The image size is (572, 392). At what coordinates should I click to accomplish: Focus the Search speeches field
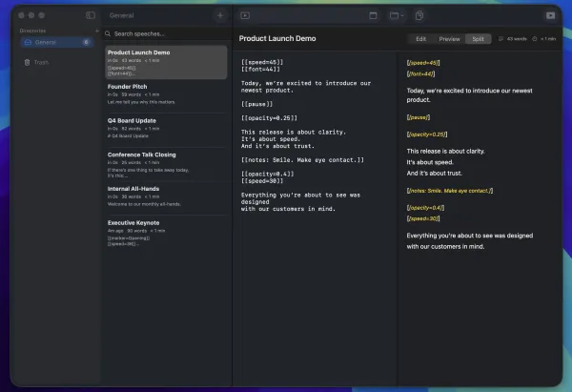coord(167,33)
